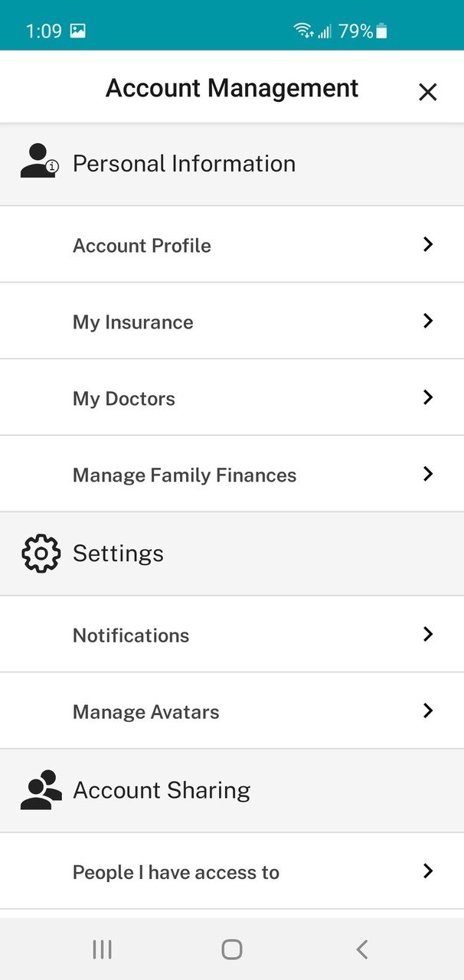Open the Notifications settings item
This screenshot has height=980, width=464.
[x=131, y=635]
